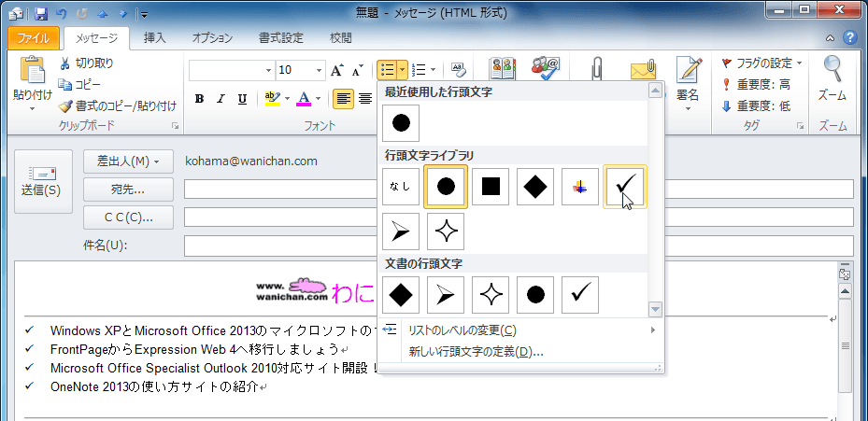Viewport: 868px width, 421px height.
Task: Switch to the Insert (挿入) tab
Action: [154, 38]
